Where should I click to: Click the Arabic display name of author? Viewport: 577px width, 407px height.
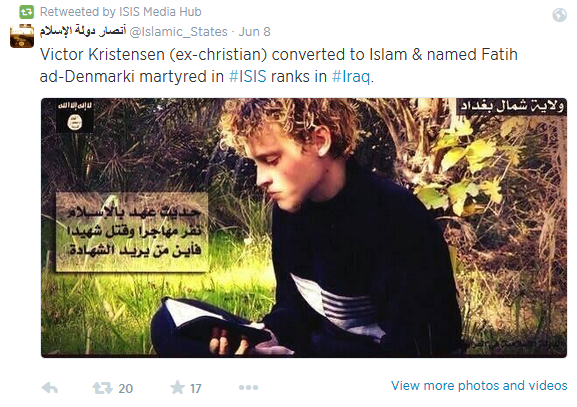(83, 31)
